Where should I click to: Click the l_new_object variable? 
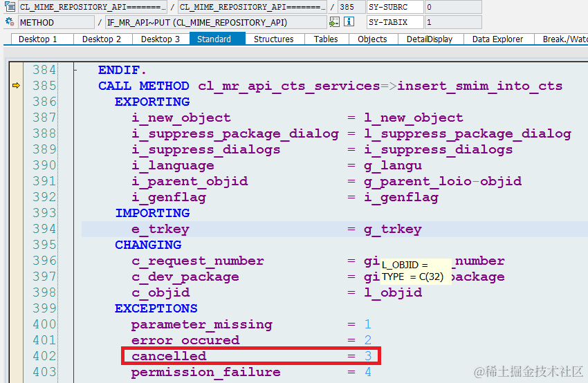[414, 118]
